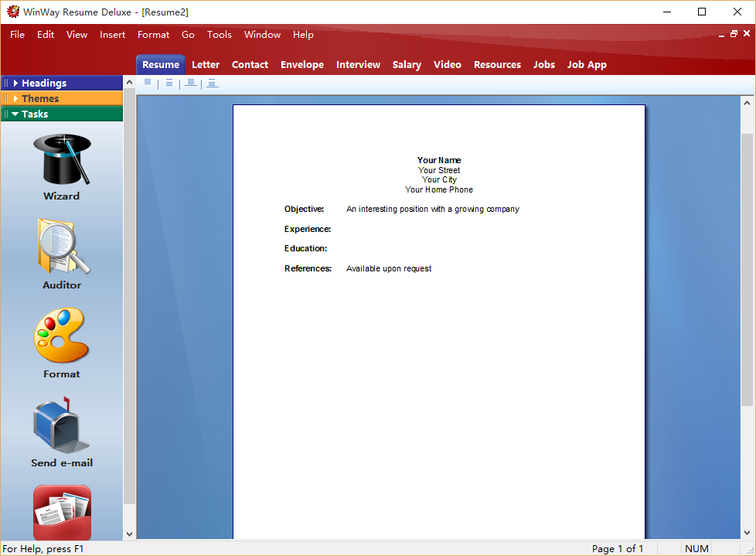Click the Send e-mail mailbox icon
This screenshot has width=756, height=556.
(x=62, y=425)
